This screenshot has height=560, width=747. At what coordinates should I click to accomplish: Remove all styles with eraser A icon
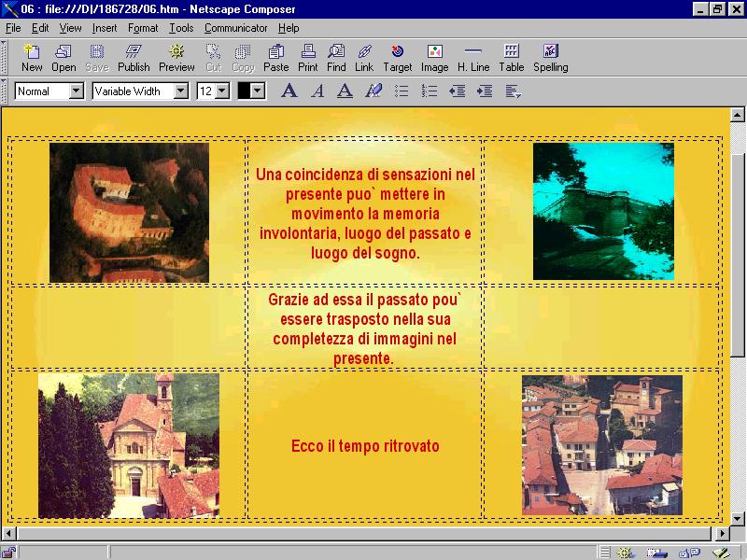point(373,91)
